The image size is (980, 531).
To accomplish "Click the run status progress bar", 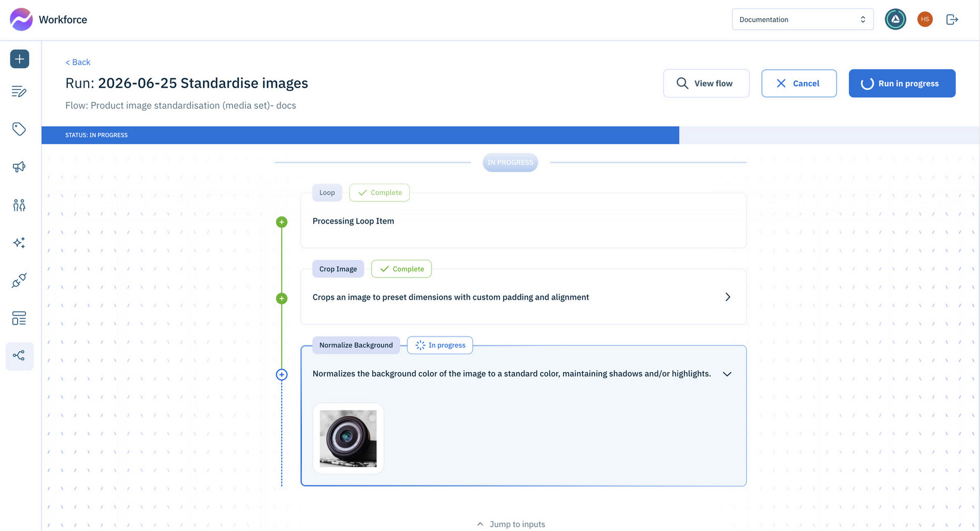I will 510,135.
